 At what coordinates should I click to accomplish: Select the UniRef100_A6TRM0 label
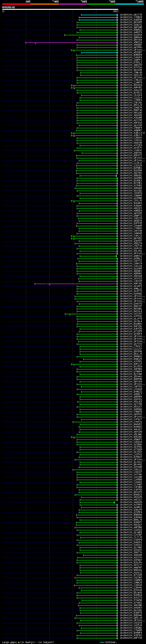pos(131,47)
